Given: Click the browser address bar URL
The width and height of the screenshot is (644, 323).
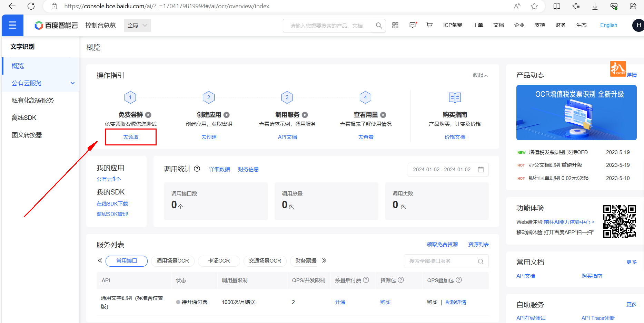Looking at the screenshot, I should (167, 6).
